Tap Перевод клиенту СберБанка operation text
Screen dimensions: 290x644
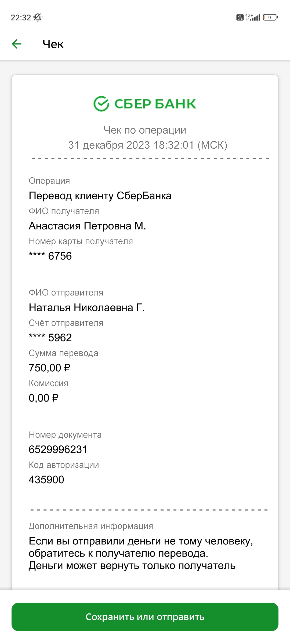coord(100,196)
